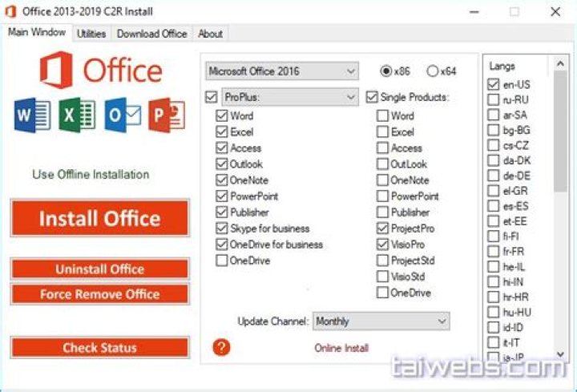This screenshot has height=392, width=577.
Task: Click the large Office logo
Action: tap(101, 70)
